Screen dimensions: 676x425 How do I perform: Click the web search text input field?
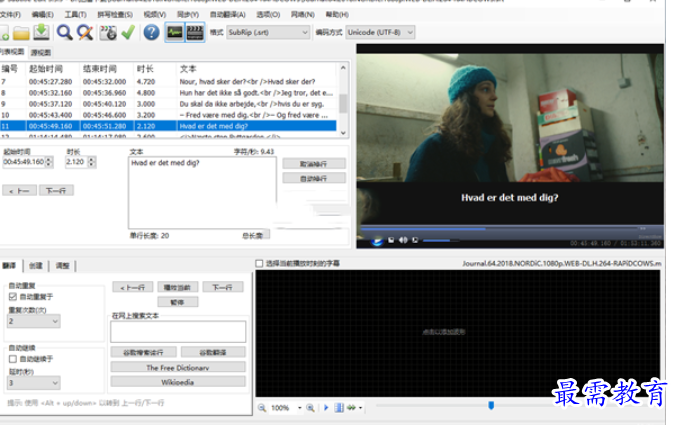tap(178, 331)
